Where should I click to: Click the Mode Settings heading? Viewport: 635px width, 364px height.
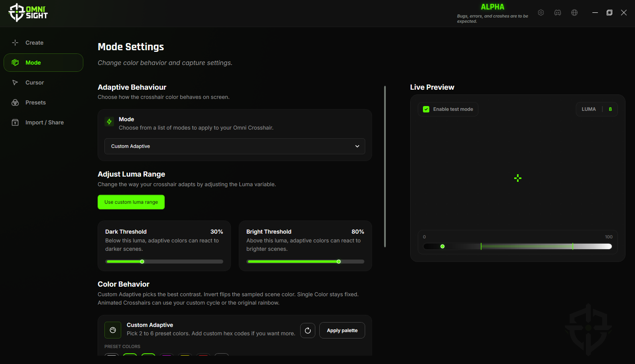pos(131,47)
